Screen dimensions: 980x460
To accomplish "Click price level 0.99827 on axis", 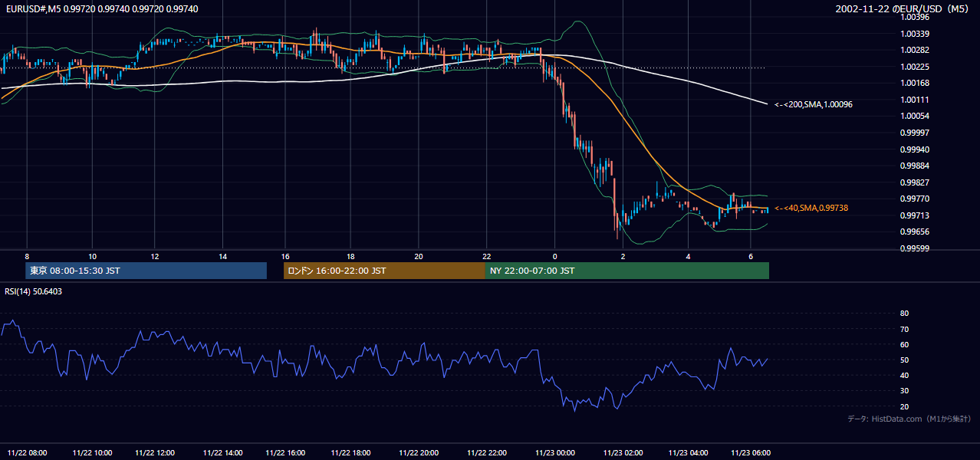I will (914, 182).
